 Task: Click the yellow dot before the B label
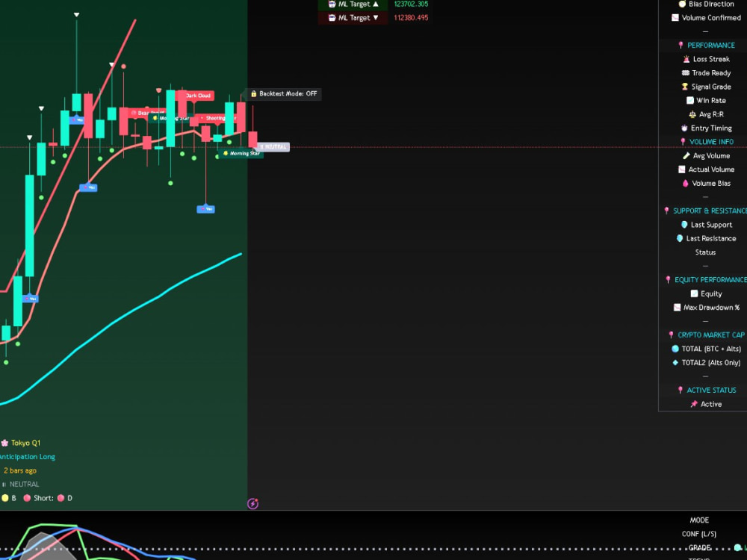click(x=5, y=498)
